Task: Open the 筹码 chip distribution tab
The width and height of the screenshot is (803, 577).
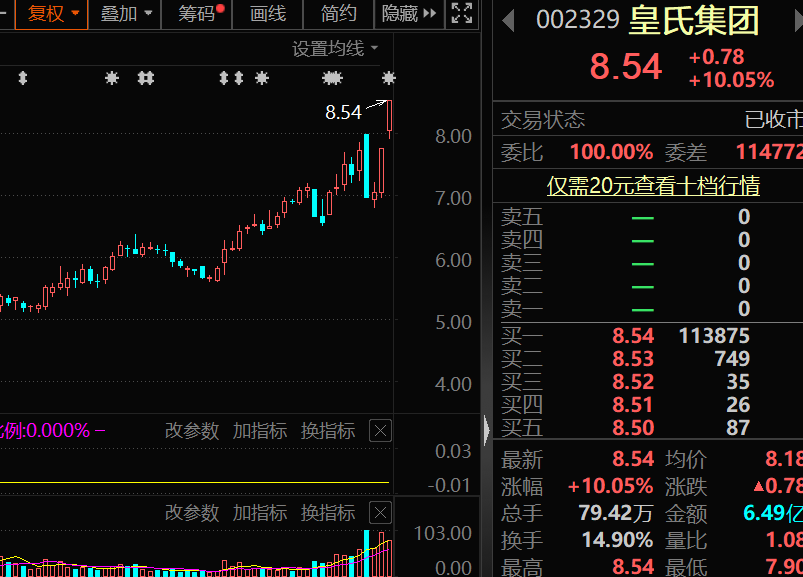Action: 199,13
